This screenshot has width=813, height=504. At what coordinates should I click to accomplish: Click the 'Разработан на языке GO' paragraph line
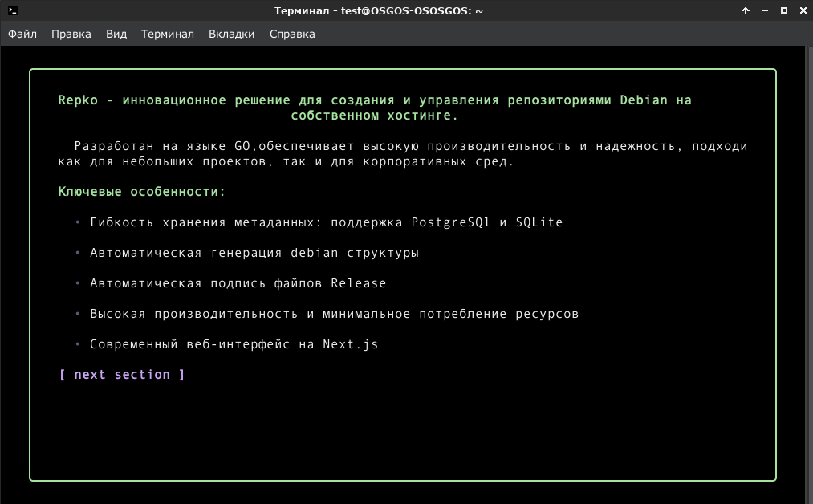click(411, 146)
